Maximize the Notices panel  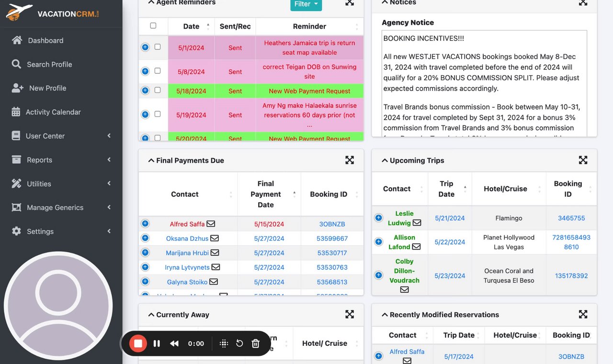coord(583,2)
